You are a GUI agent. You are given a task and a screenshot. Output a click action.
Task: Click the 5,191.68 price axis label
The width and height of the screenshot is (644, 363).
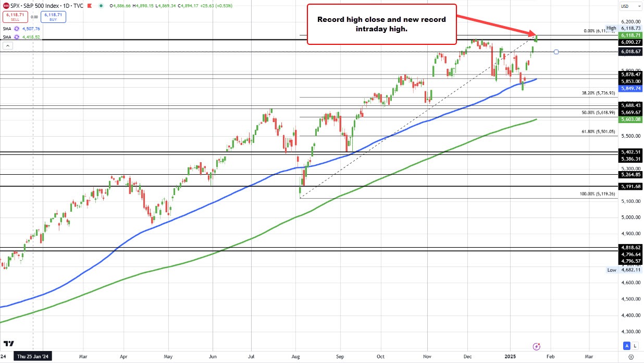630,186
